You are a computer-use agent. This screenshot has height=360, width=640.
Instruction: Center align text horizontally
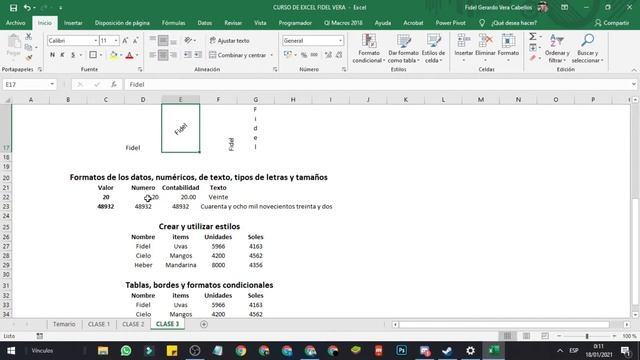[x=163, y=55]
